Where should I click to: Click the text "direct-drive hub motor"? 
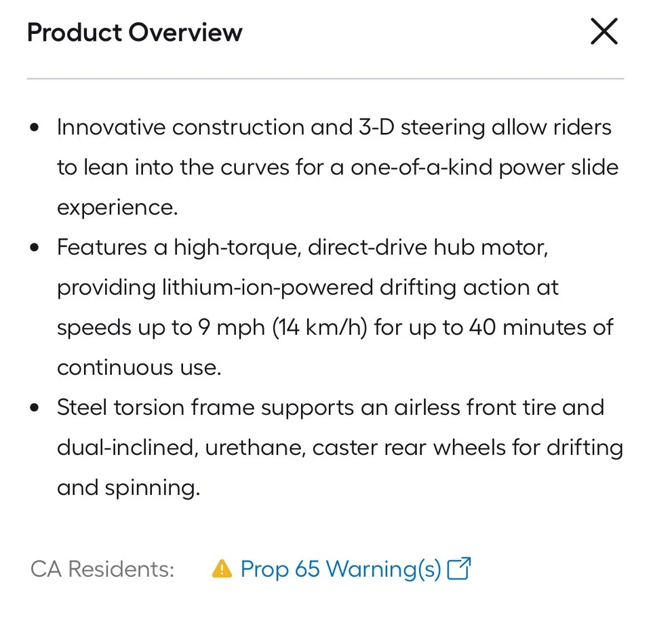tap(427, 247)
